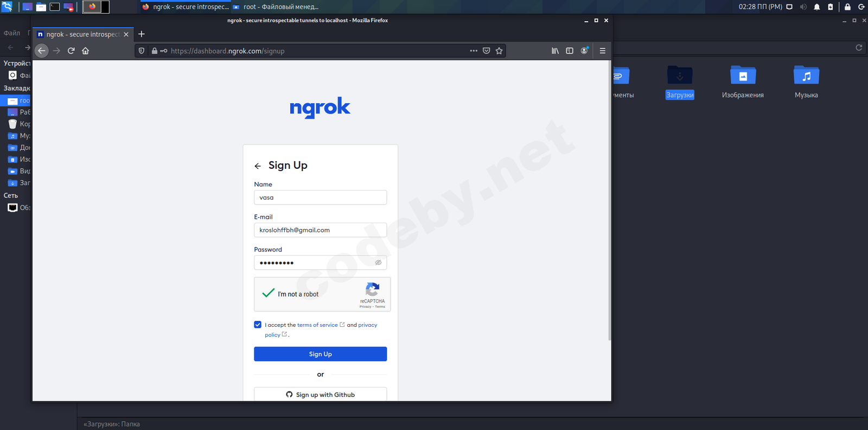This screenshot has width=868, height=430.
Task: Go back in Firefox
Action: [42, 50]
